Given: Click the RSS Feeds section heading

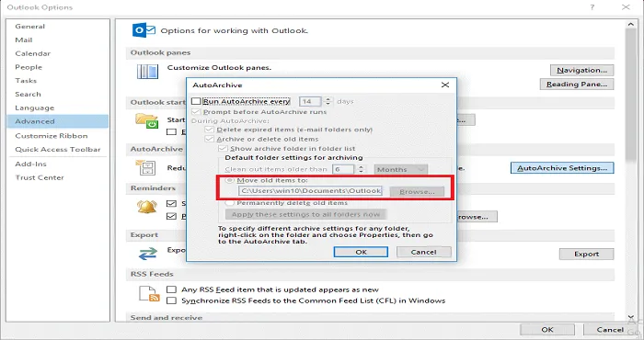Looking at the screenshot, I should pyautogui.click(x=152, y=274).
